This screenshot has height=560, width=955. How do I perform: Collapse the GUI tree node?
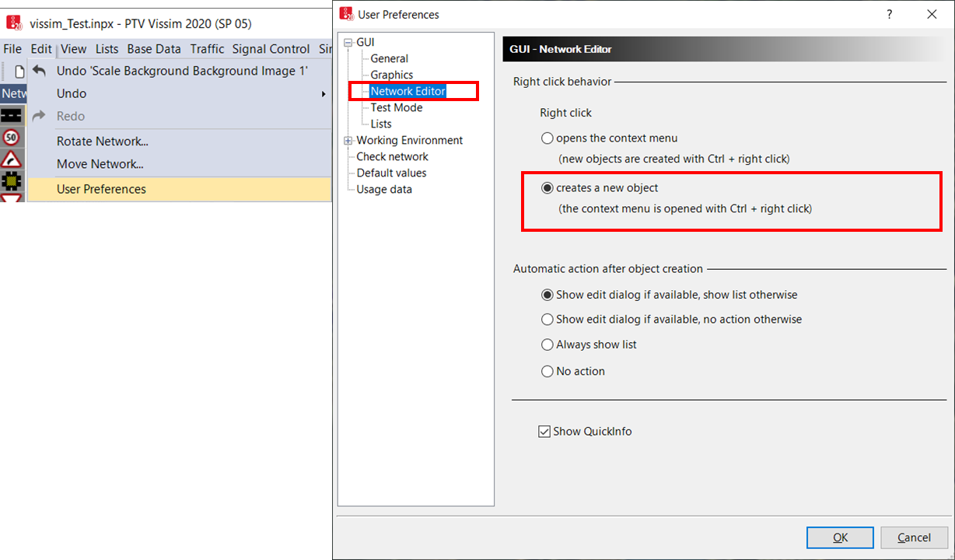[348, 43]
